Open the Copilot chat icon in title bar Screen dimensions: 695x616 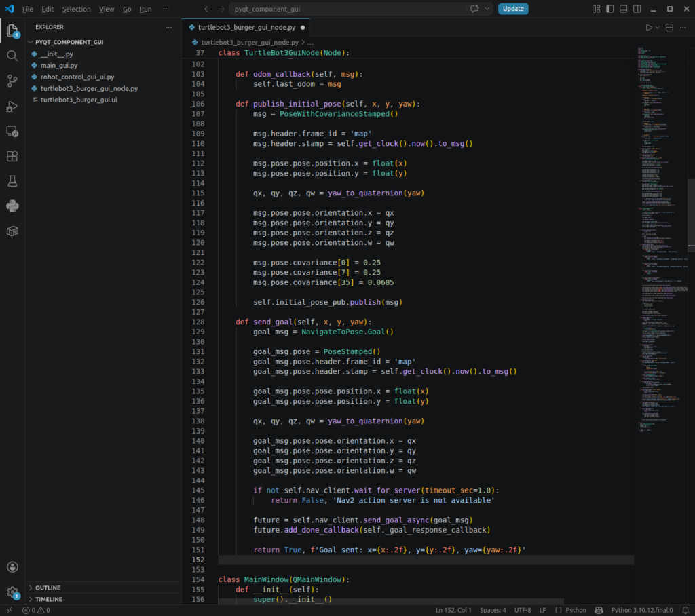474,9
